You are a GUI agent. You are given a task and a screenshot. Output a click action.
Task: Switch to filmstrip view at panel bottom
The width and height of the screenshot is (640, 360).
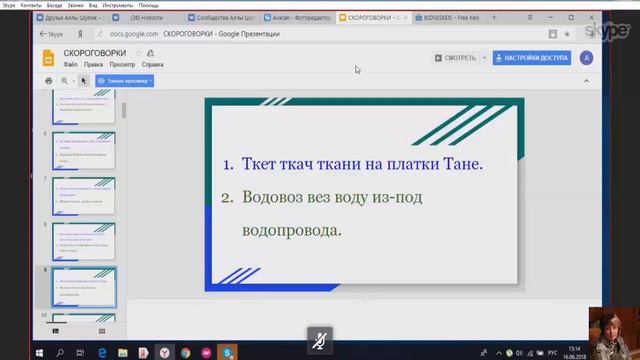[56, 331]
